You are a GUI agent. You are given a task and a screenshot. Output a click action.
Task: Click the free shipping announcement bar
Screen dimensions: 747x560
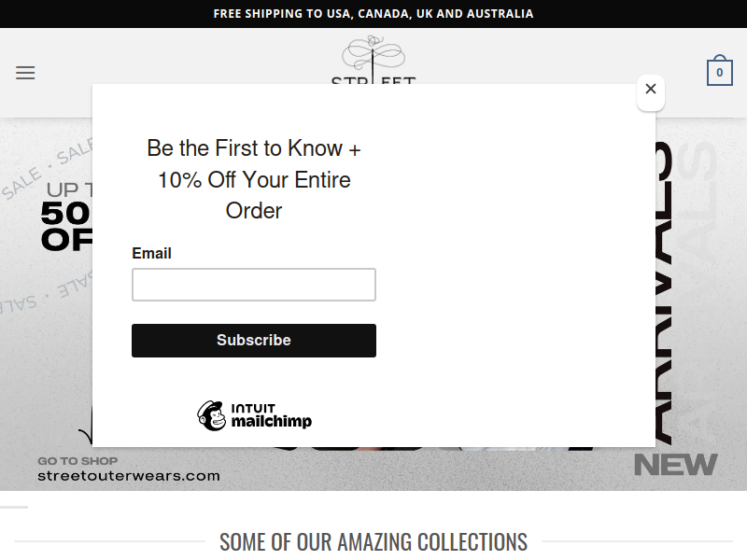click(373, 14)
